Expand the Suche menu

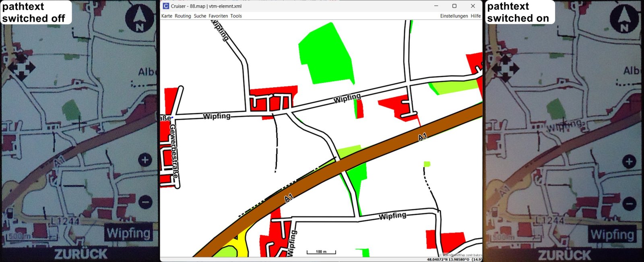[x=200, y=16]
